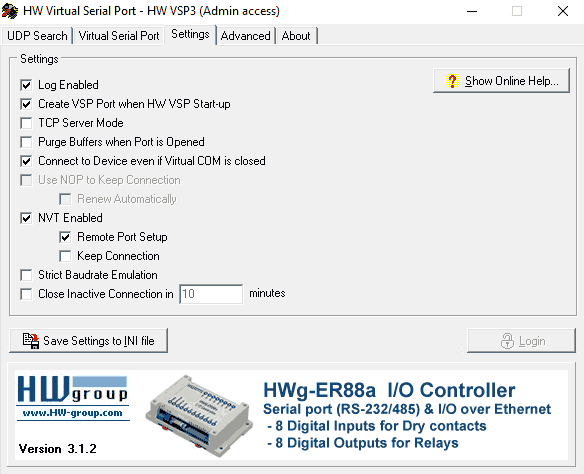Click the HW group logo in banner
Image resolution: width=584 pixels, height=474 pixels.
click(x=73, y=389)
